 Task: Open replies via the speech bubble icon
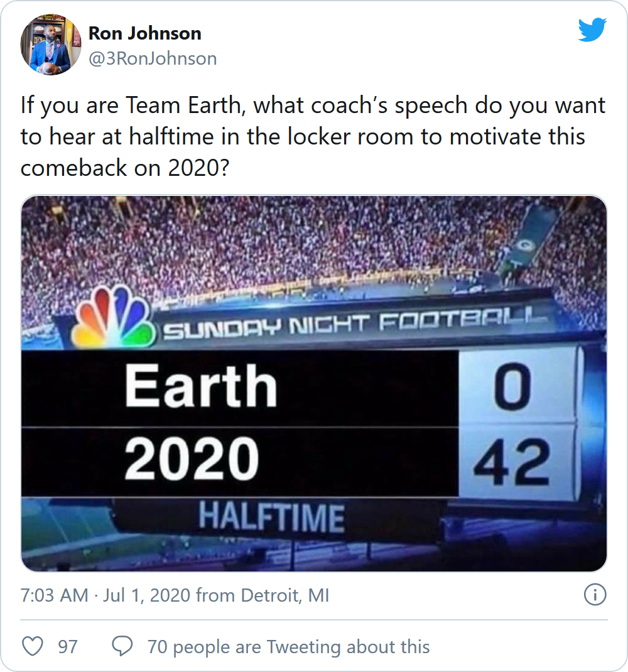click(122, 646)
